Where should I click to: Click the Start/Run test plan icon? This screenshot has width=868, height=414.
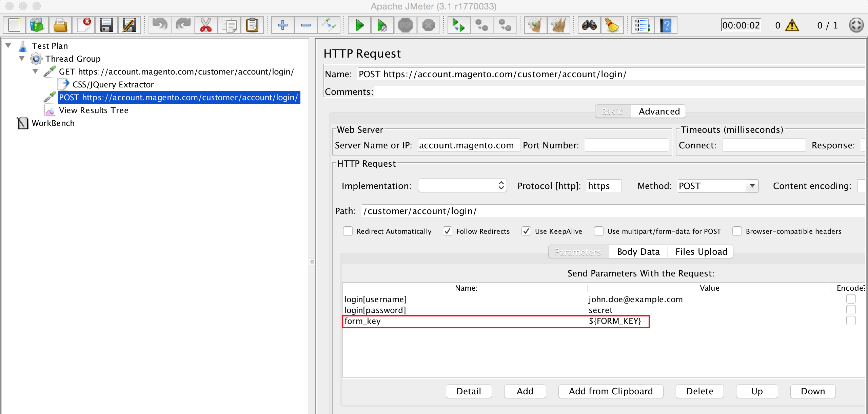coord(359,24)
